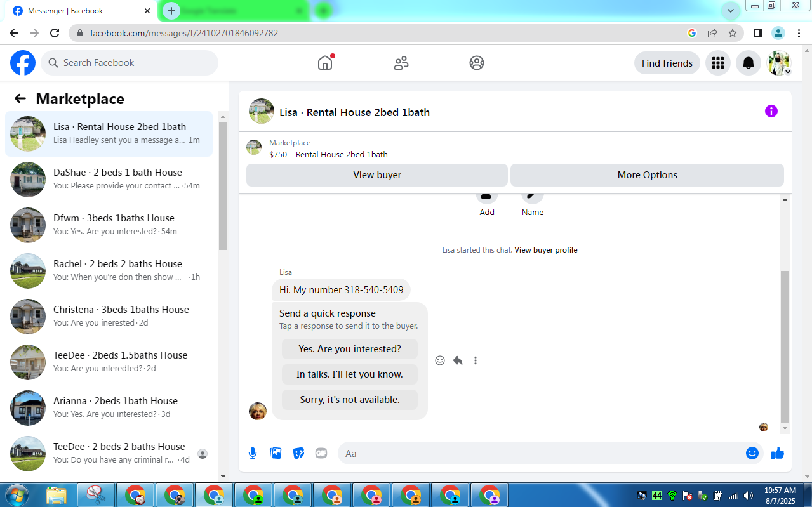Click the Find friends button
This screenshot has width=812, height=507.
[667, 63]
